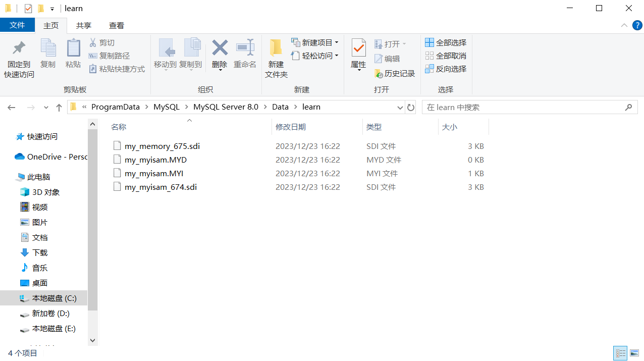Viewport: 644px width, 361px height.
Task: Open the 文件 menu tab
Action: (17, 25)
